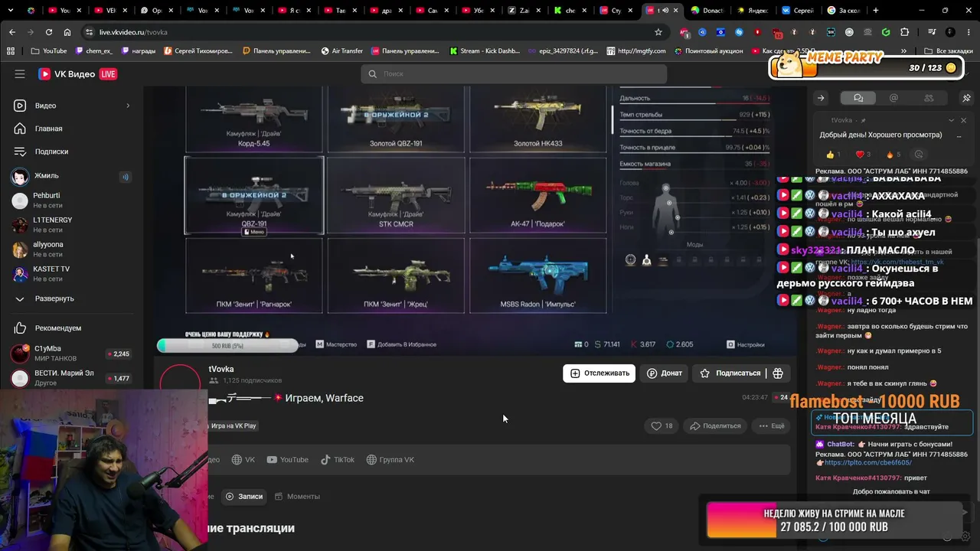This screenshot has height=551, width=980.
Task: Select the АК-47 'Подарок' weapon card
Action: pos(537,195)
